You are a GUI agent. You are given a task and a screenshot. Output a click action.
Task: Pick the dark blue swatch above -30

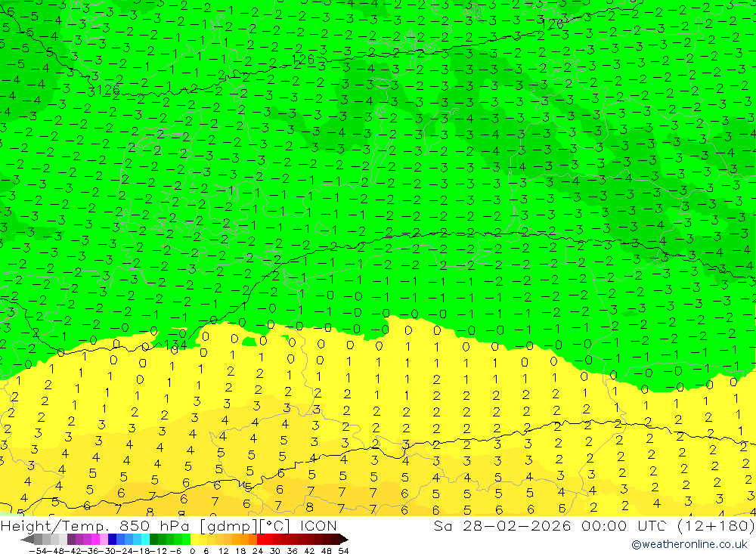tap(112, 539)
